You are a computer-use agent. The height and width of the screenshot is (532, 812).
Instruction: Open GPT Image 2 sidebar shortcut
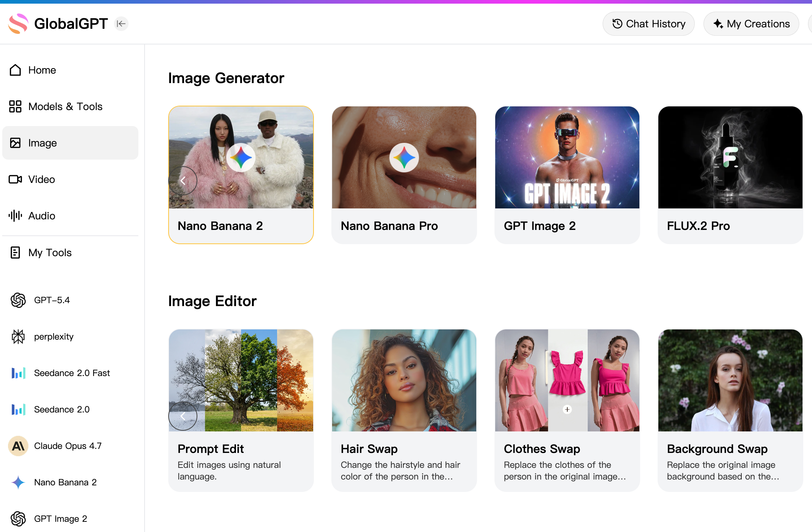pyautogui.click(x=60, y=519)
